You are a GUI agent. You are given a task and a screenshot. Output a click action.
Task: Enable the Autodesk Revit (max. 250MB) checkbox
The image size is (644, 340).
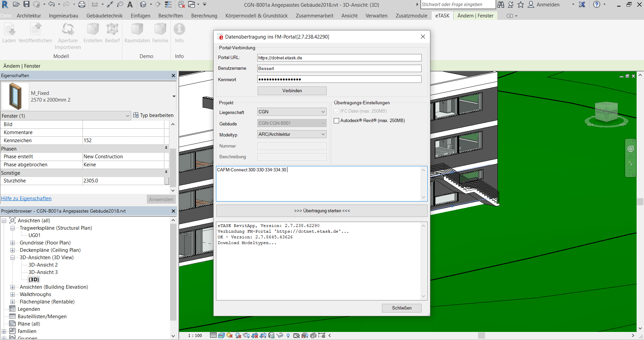tap(336, 121)
